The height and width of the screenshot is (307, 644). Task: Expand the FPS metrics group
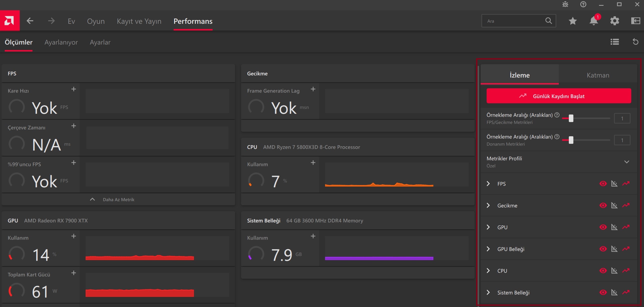coord(488,184)
